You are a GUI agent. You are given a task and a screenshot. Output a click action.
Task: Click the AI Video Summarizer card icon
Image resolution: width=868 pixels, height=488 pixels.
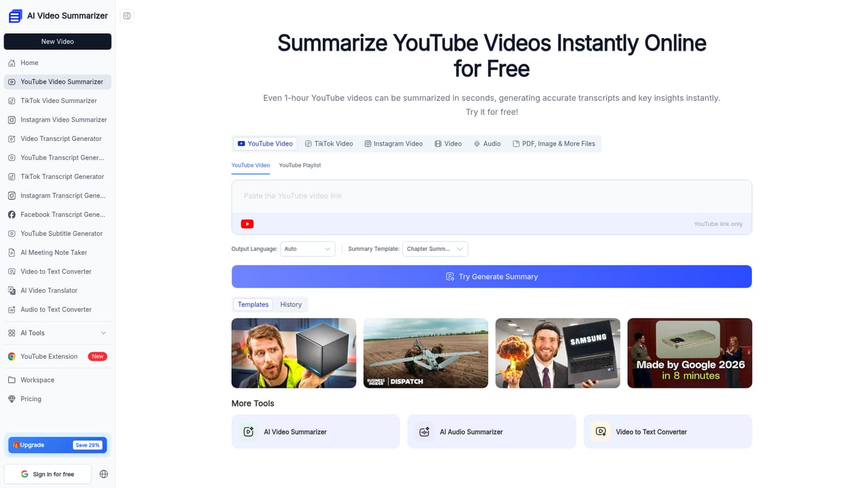pyautogui.click(x=248, y=432)
